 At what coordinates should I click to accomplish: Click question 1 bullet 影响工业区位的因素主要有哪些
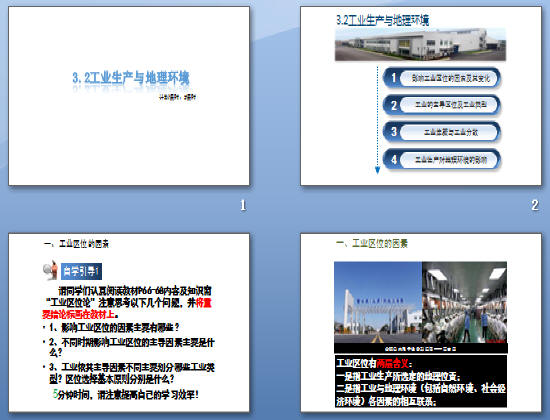pyautogui.click(x=114, y=327)
